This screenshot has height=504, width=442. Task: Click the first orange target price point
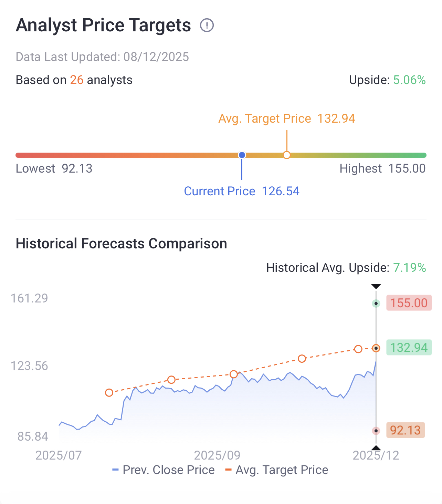(109, 393)
